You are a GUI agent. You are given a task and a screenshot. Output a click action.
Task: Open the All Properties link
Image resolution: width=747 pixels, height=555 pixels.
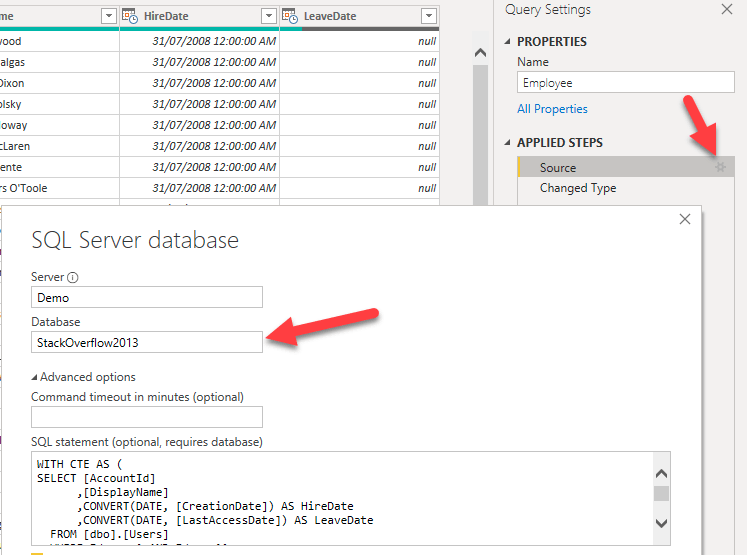(x=552, y=109)
